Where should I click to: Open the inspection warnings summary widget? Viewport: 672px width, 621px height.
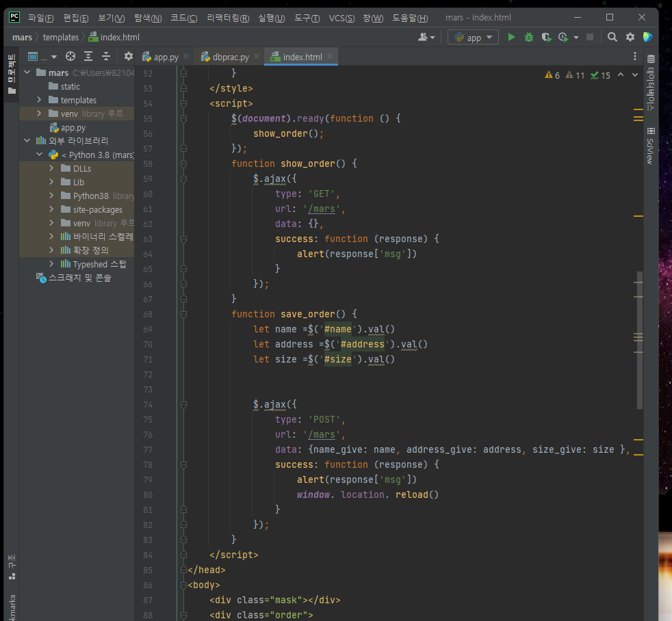[x=578, y=75]
